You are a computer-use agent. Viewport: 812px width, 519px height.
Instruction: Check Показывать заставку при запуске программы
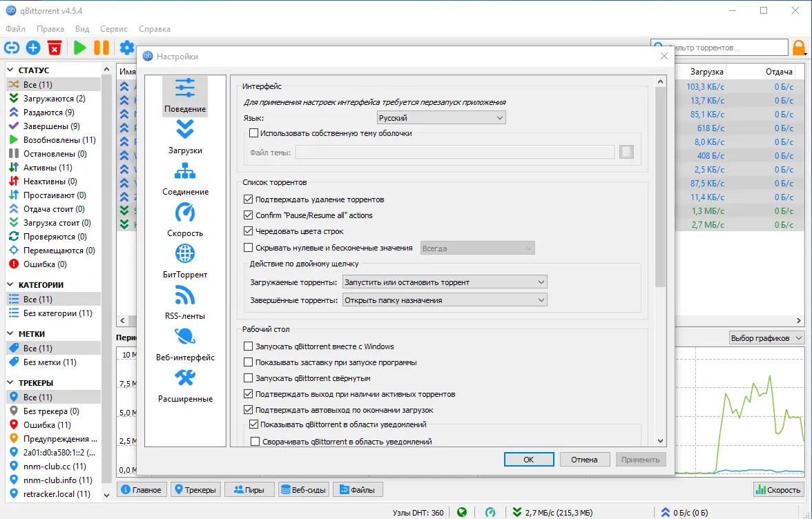coord(248,362)
